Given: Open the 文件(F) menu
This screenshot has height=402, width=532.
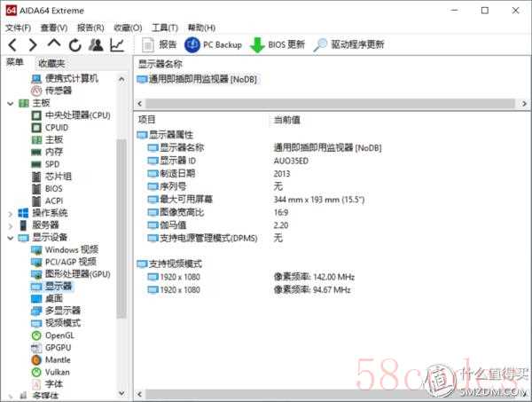Looking at the screenshot, I should 19,28.
